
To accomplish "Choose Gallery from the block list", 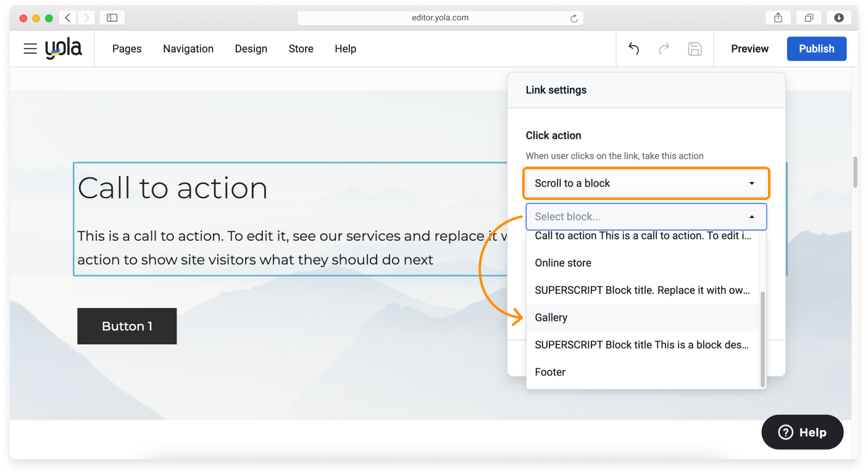I will click(551, 317).
